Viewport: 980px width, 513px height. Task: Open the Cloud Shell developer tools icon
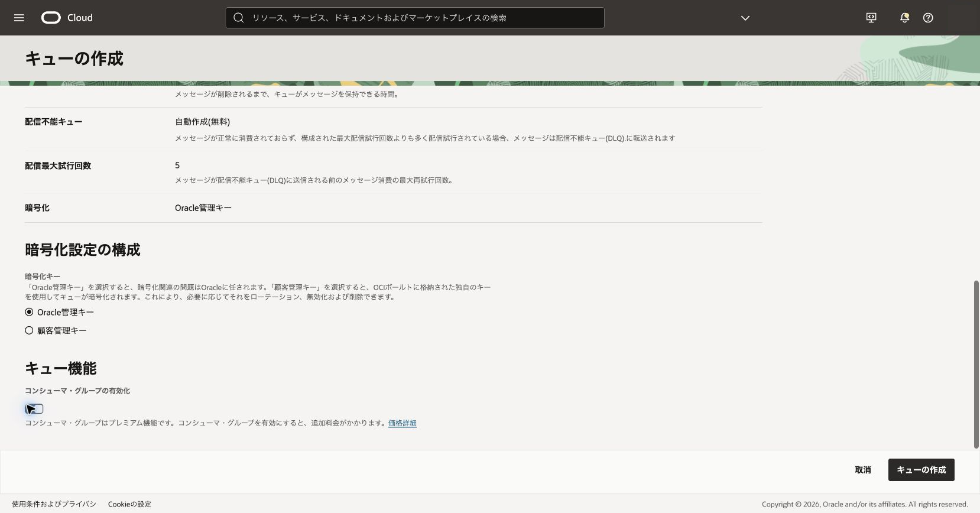click(x=871, y=18)
